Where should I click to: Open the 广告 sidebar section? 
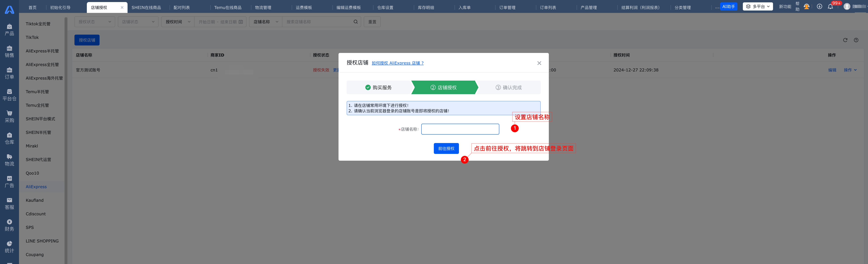click(x=9, y=182)
